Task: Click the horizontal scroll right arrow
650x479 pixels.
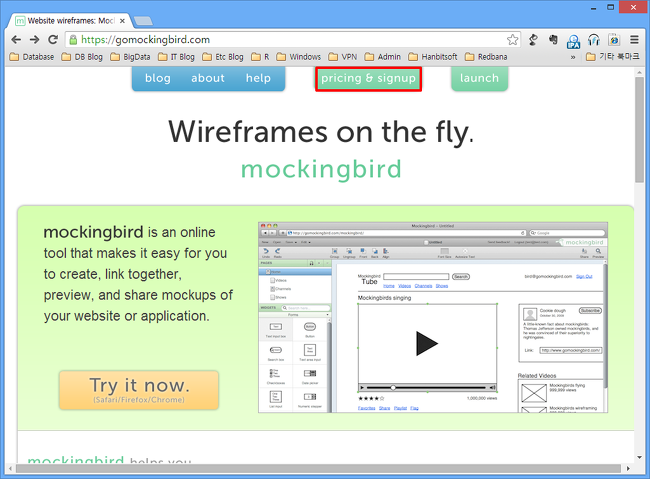Action: (x=628, y=468)
